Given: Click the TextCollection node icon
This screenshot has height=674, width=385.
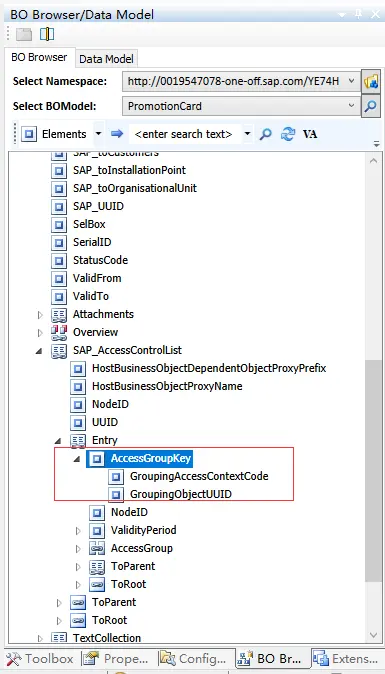Looking at the screenshot, I should tap(59, 638).
